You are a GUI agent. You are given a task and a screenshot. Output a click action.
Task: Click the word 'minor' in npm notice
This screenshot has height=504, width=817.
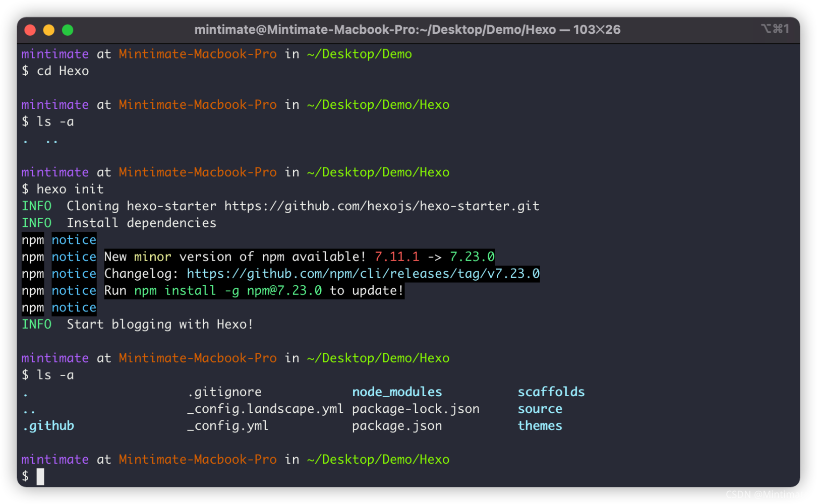pos(153,257)
